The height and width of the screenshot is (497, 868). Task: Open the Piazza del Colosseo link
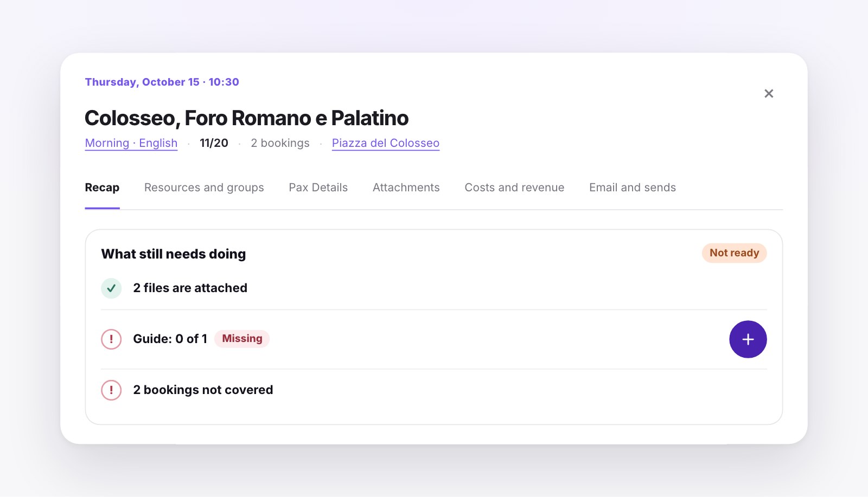(386, 143)
